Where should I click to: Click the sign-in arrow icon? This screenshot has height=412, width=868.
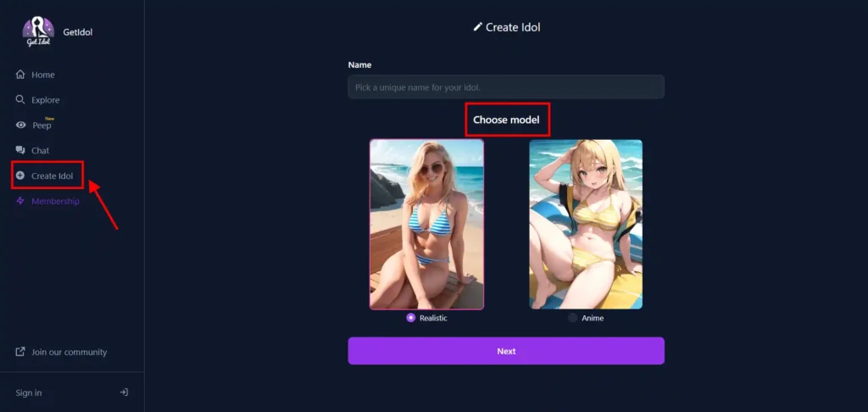[x=124, y=392]
